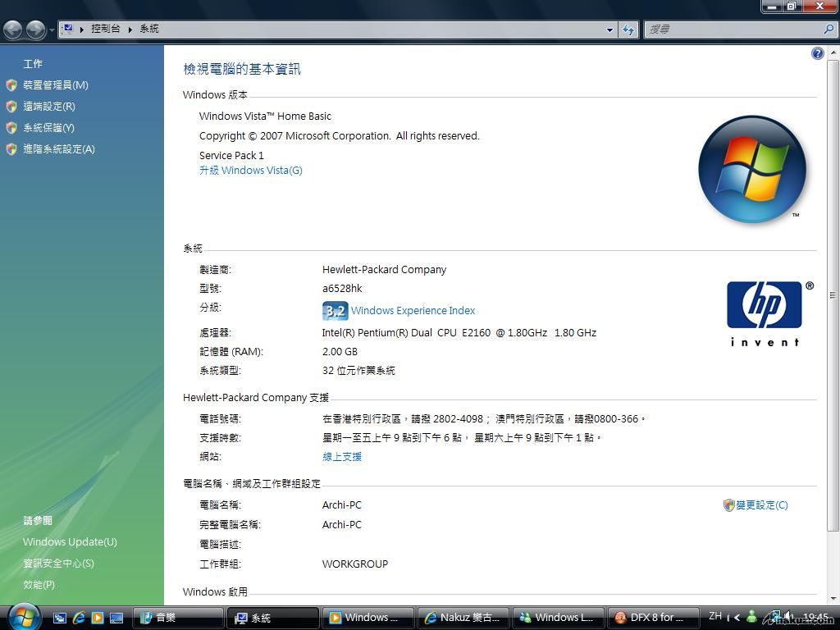Switch to DFX 8 for taskbar button

654,618
